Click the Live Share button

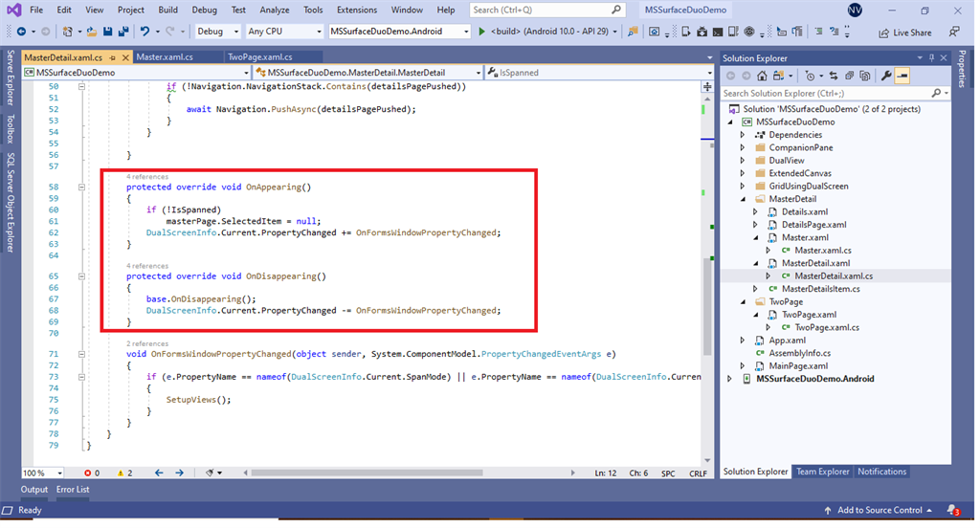point(905,33)
